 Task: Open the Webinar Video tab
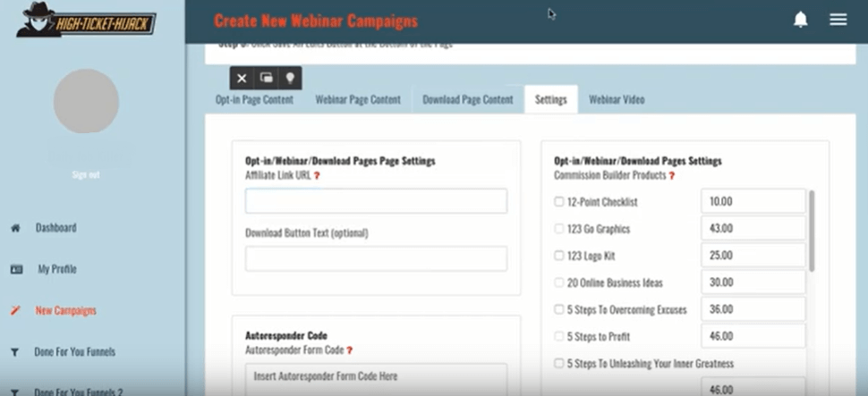coord(617,99)
